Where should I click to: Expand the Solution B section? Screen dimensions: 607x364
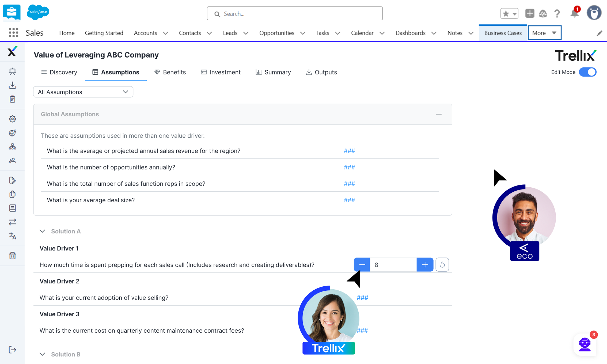click(42, 354)
